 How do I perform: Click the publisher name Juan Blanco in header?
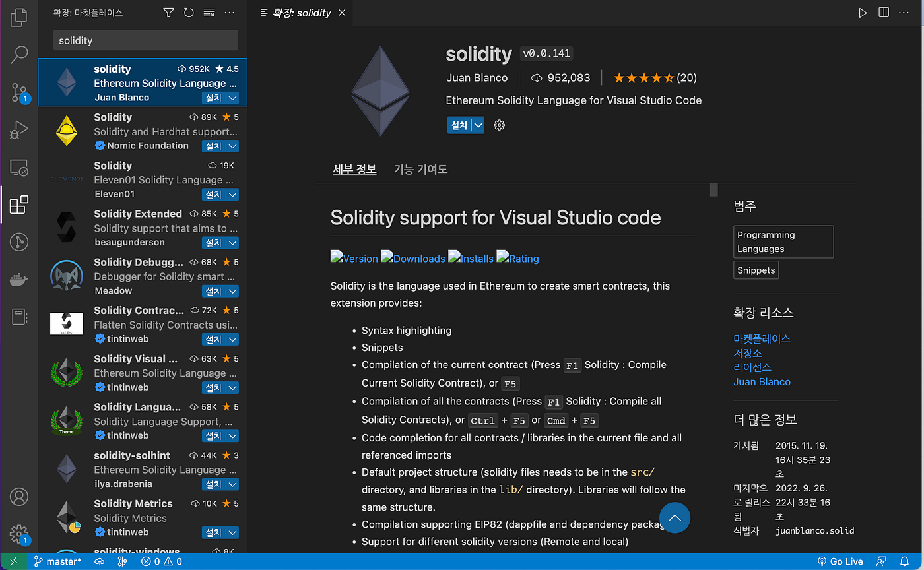477,78
